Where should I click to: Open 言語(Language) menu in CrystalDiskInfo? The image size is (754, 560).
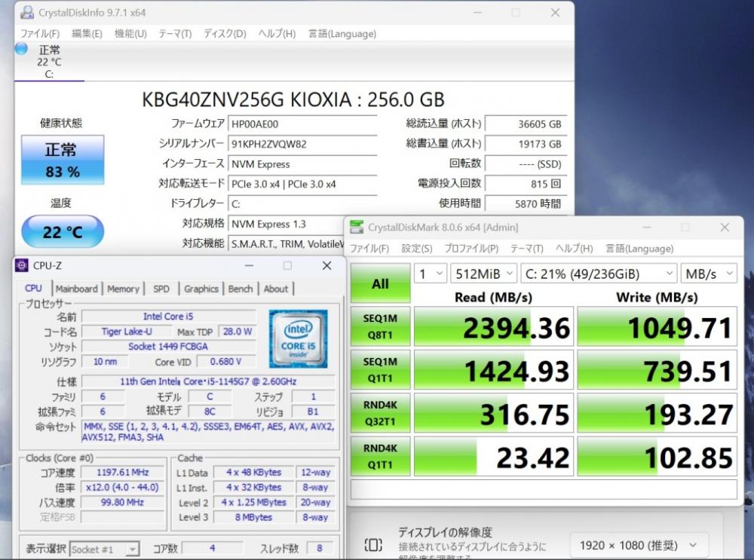[342, 34]
